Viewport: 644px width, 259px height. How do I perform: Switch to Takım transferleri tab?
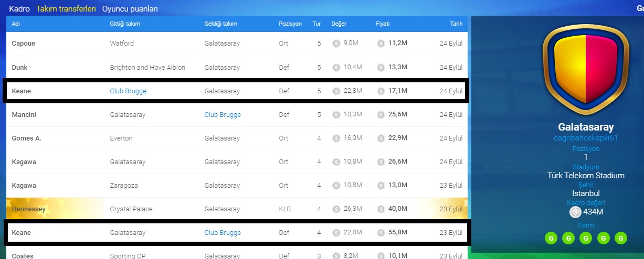[x=66, y=9]
